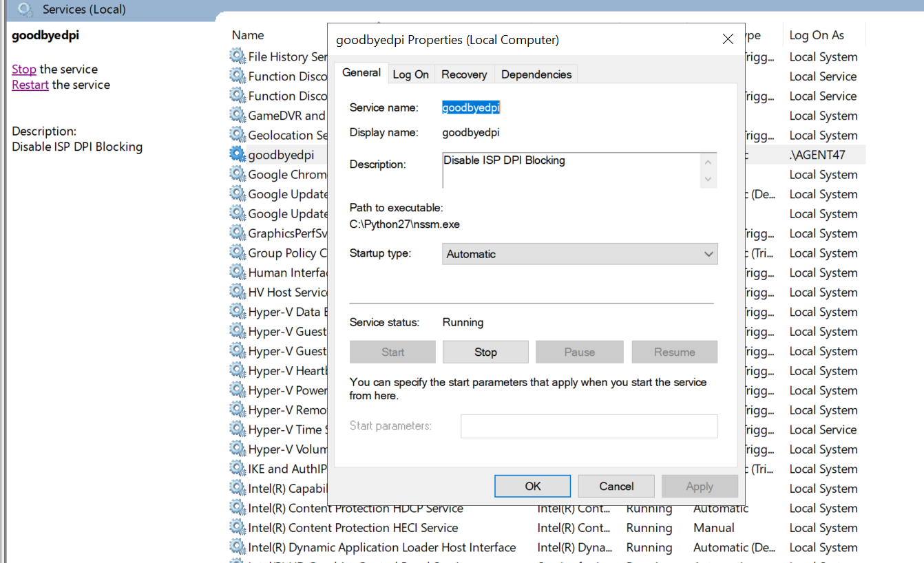Click the C:\Python27\nssm.exe path text
This screenshot has width=924, height=563.
coord(405,224)
